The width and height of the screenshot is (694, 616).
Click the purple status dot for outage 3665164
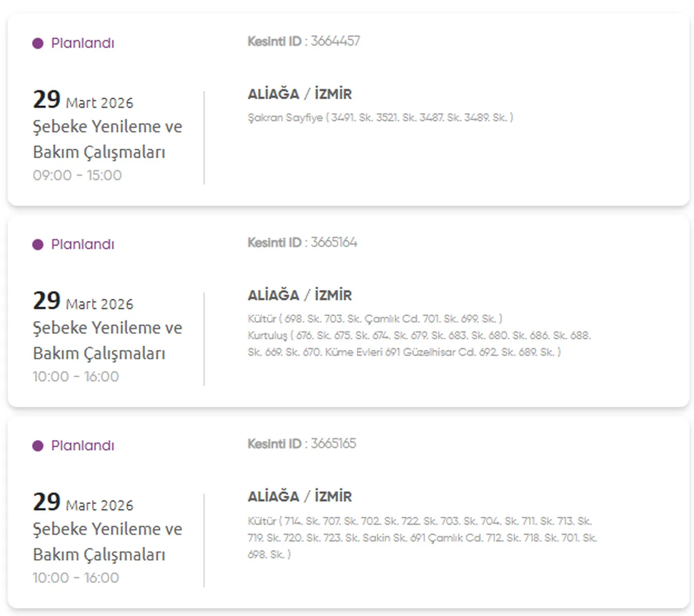(37, 245)
